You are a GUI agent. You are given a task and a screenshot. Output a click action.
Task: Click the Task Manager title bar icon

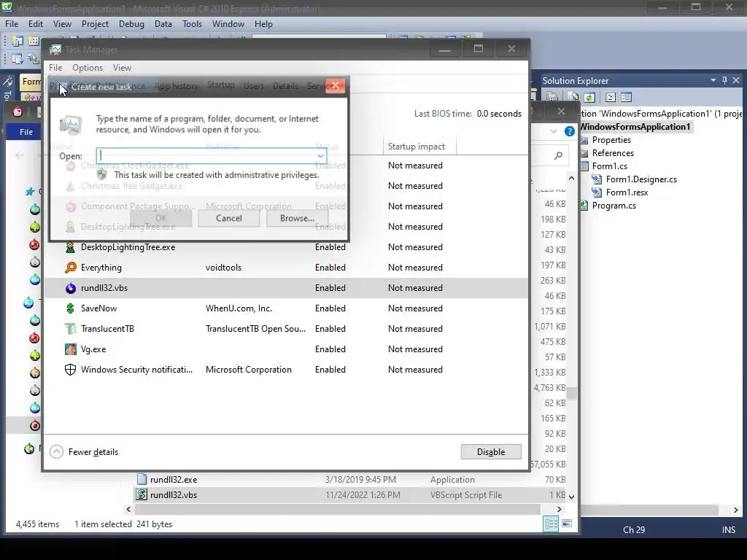coord(55,50)
